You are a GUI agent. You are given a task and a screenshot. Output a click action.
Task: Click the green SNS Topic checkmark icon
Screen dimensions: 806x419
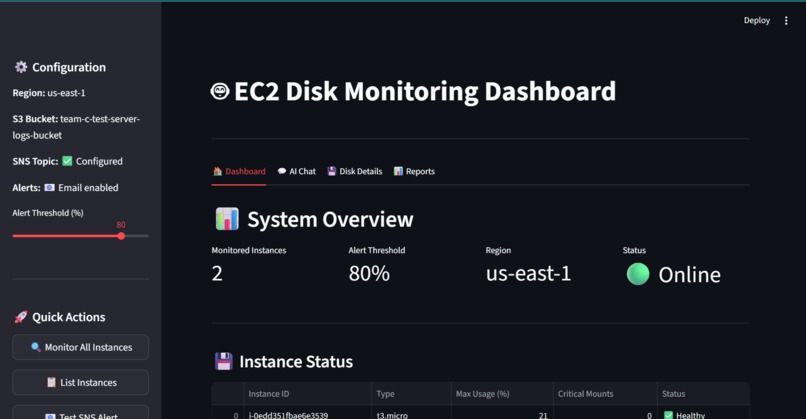pyautogui.click(x=67, y=161)
